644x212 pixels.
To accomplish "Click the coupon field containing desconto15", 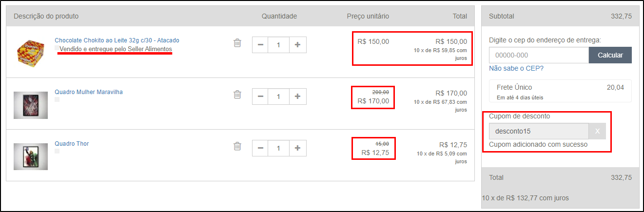I will pyautogui.click(x=539, y=131).
